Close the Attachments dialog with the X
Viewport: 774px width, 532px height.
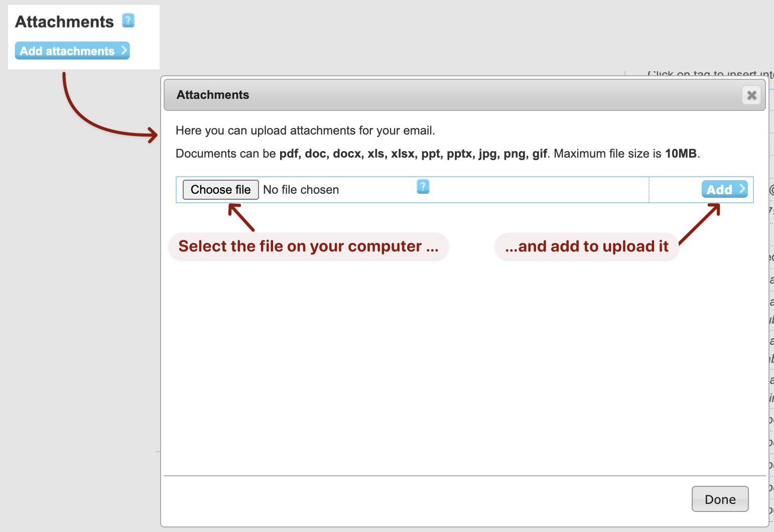tap(751, 95)
